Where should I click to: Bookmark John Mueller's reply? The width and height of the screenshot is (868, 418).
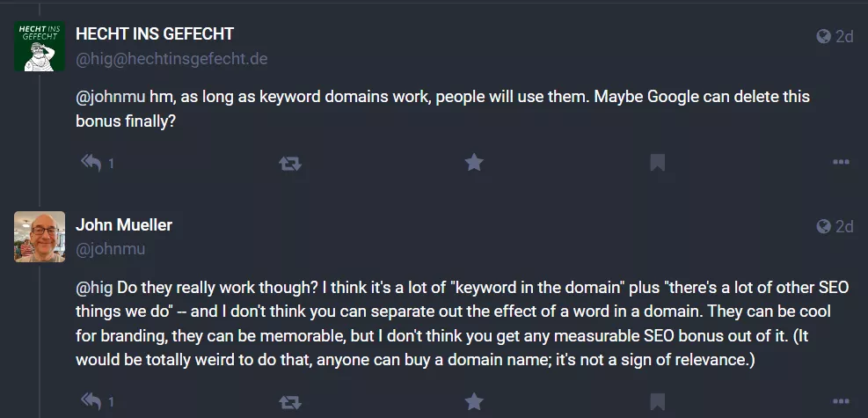tap(658, 402)
